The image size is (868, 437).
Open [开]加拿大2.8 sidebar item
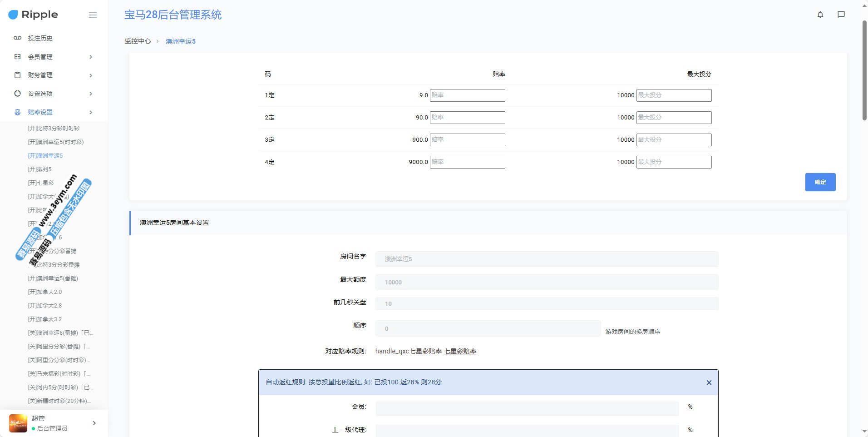pos(45,305)
